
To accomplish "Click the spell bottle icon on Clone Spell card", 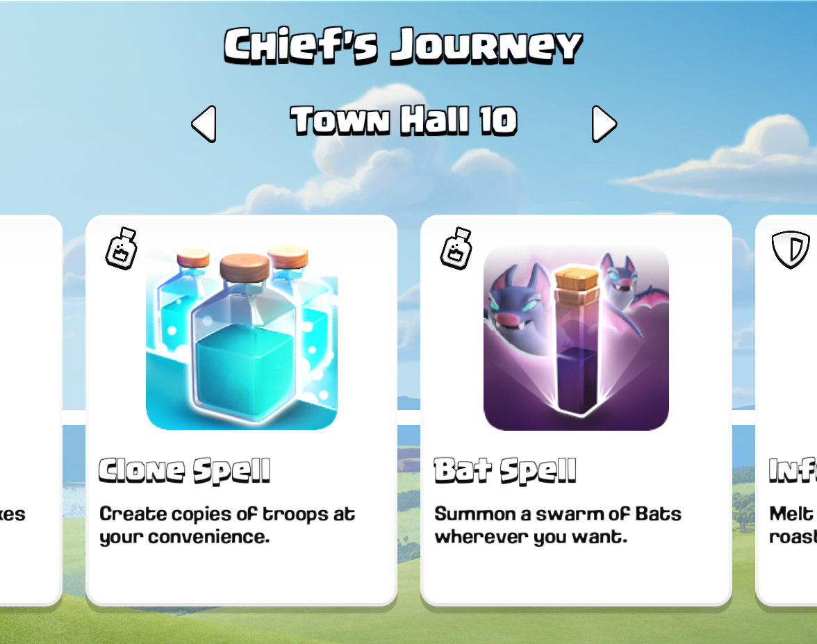I will click(x=122, y=249).
